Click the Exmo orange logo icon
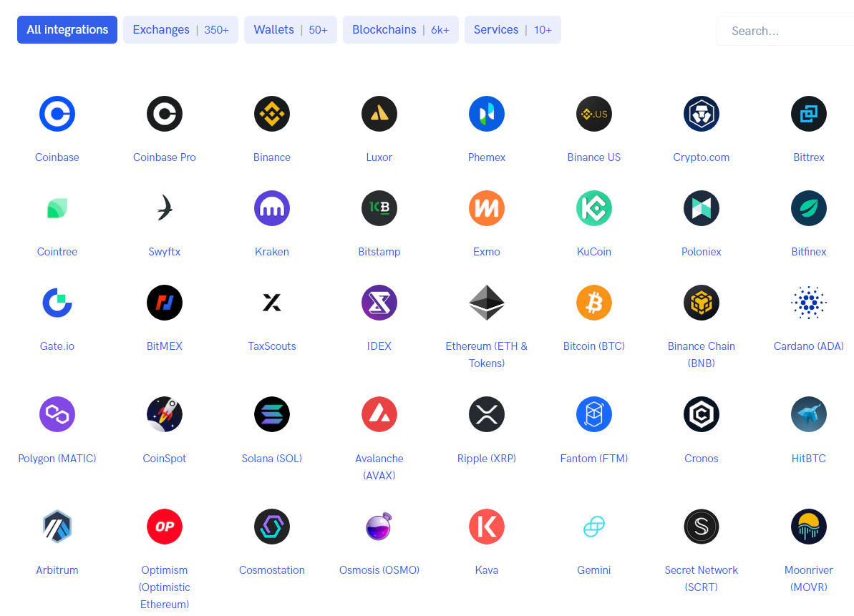854x616 pixels. (486, 208)
